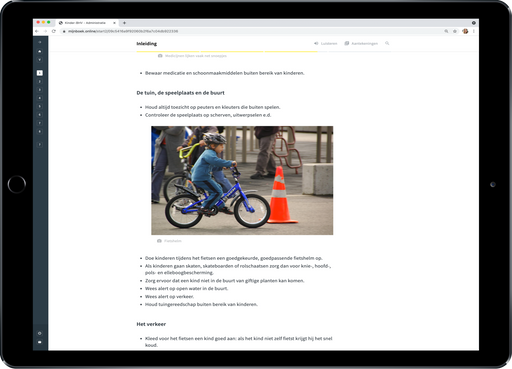
Task: Open the settings gear in the sidebar
Action: (40, 333)
